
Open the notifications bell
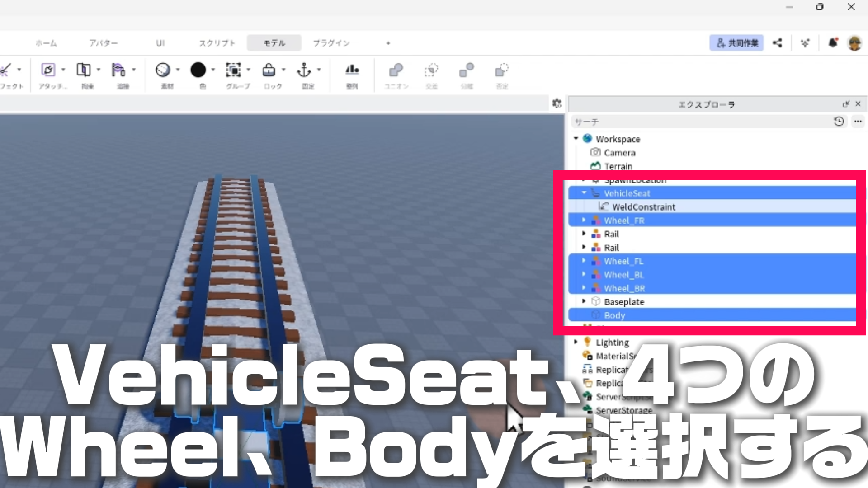click(832, 43)
